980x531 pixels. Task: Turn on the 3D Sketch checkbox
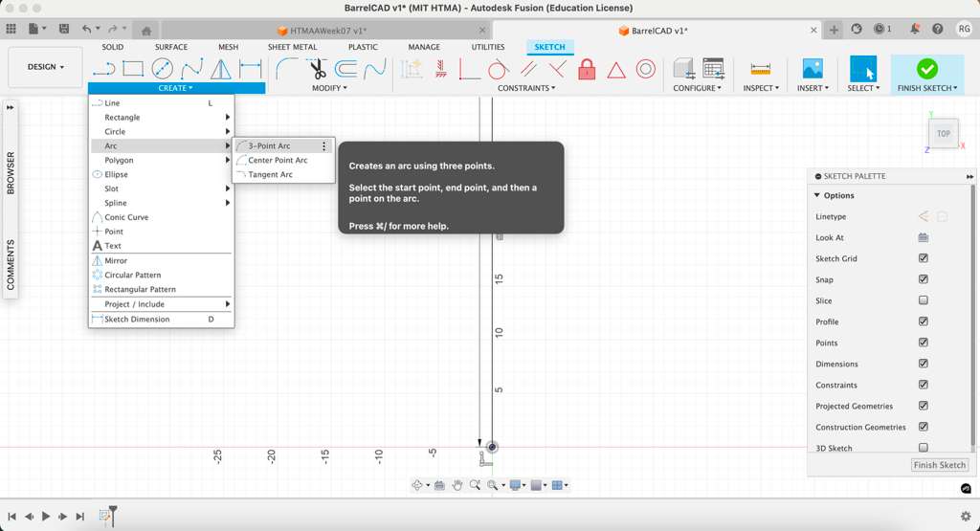pos(924,448)
